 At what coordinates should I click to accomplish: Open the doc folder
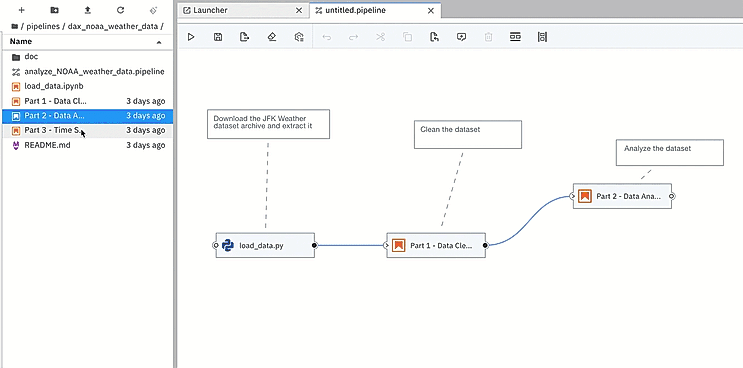tap(88, 57)
